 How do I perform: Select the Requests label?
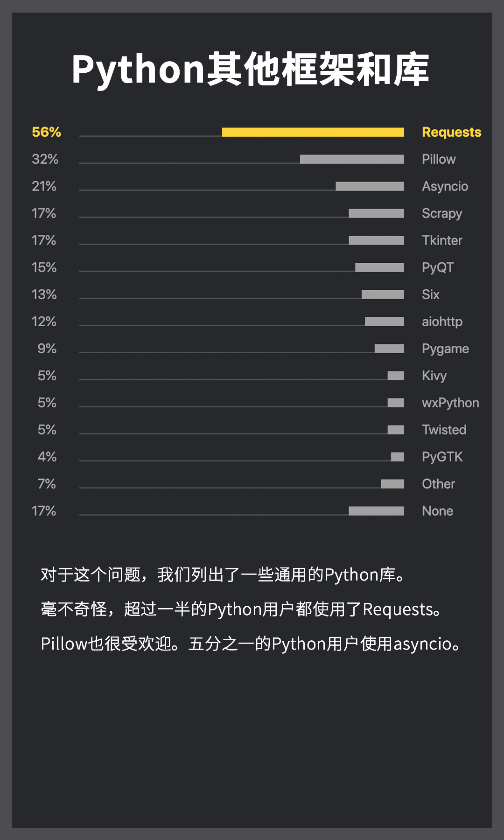[x=451, y=132]
